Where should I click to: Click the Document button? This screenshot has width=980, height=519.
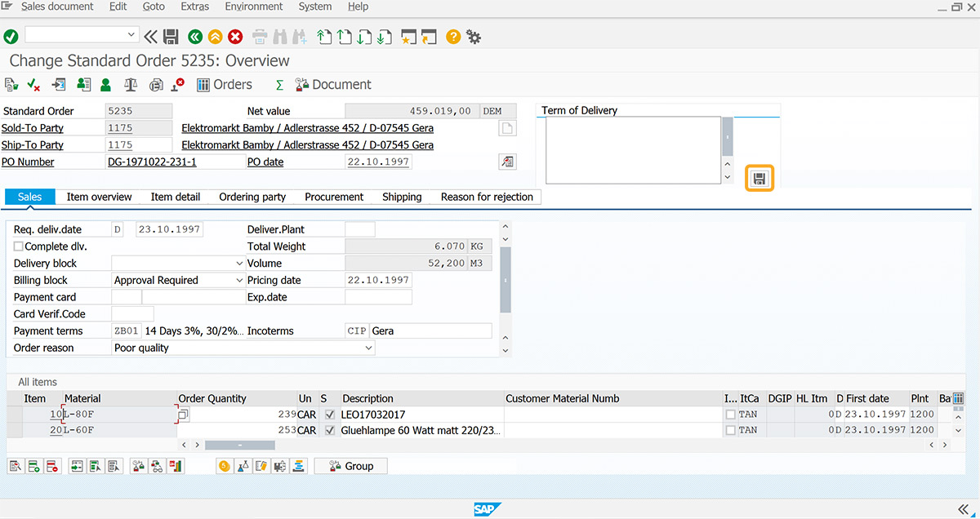[x=333, y=85]
